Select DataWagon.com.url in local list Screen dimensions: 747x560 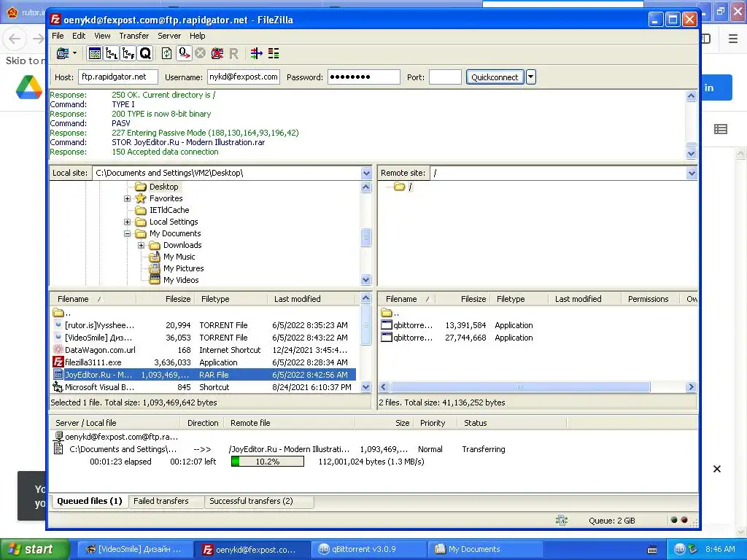click(x=204, y=350)
